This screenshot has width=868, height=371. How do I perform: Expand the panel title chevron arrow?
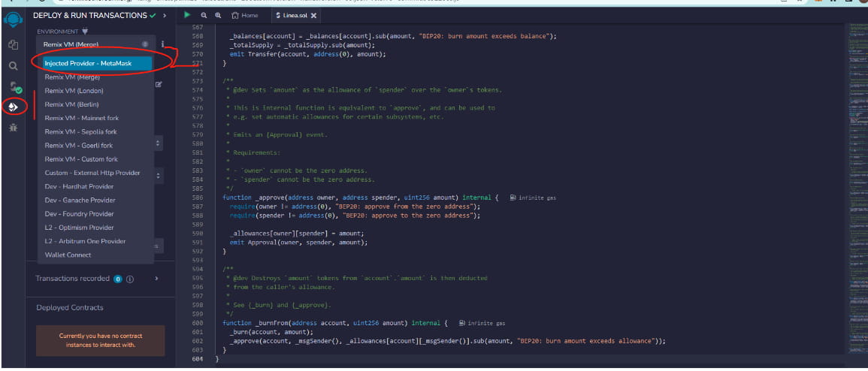[165, 16]
